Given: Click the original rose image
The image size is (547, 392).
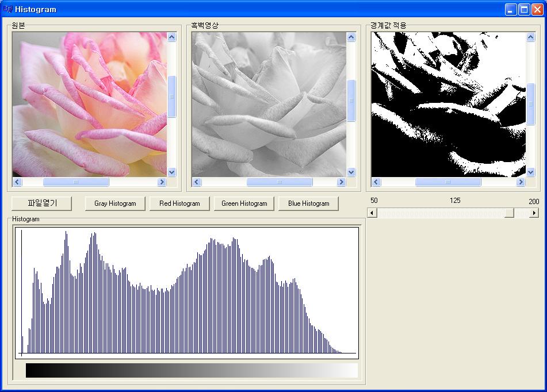Looking at the screenshot, I should tap(89, 104).
